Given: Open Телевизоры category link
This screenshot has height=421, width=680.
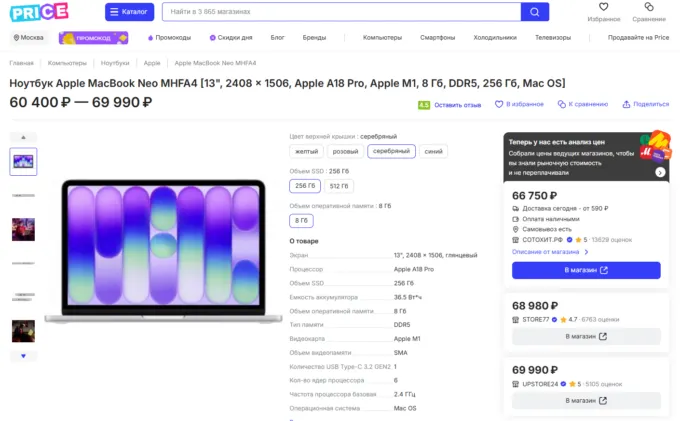Looking at the screenshot, I should coord(553,38).
